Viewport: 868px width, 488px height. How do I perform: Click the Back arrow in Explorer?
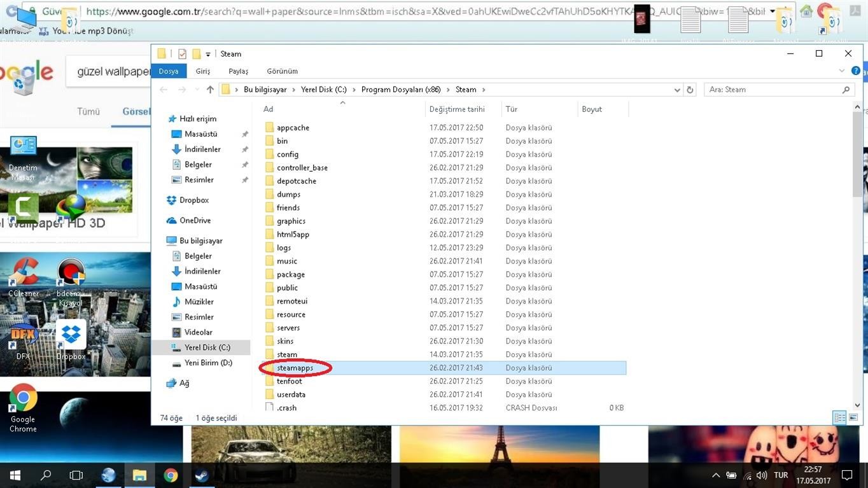tap(164, 90)
